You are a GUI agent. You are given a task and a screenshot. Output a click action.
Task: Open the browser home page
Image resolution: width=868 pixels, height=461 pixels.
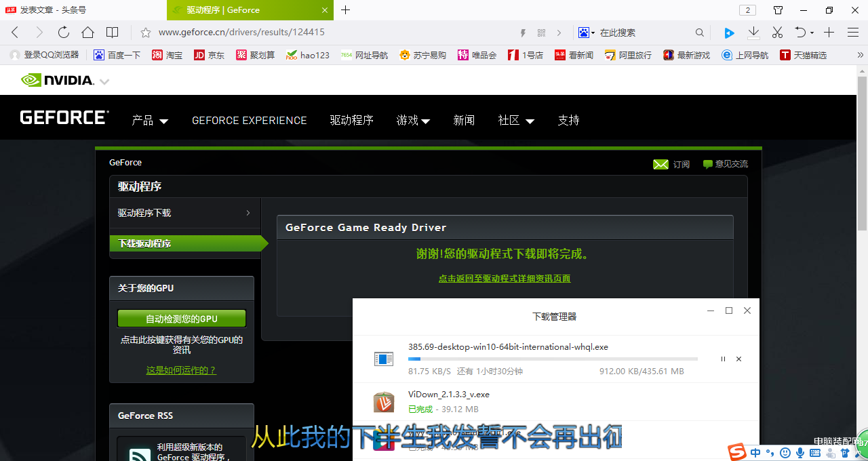[x=87, y=33]
